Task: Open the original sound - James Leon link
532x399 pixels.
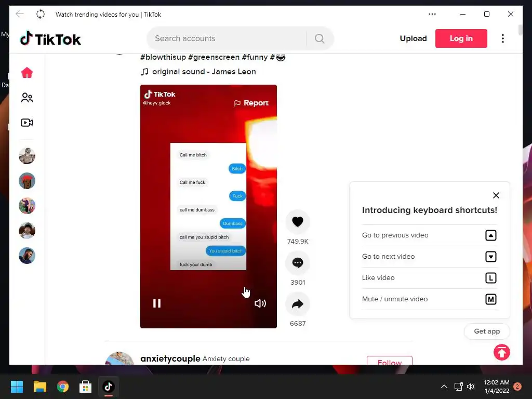Action: coord(198,72)
